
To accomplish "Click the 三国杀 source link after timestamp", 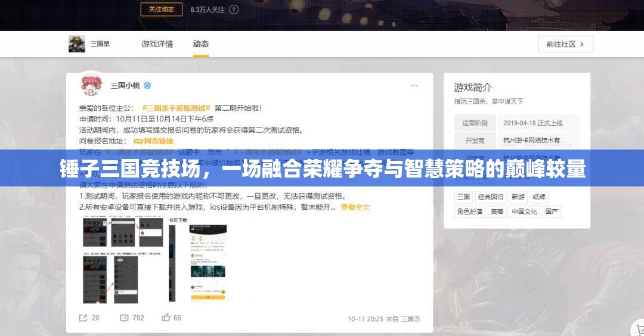I will click(411, 319).
